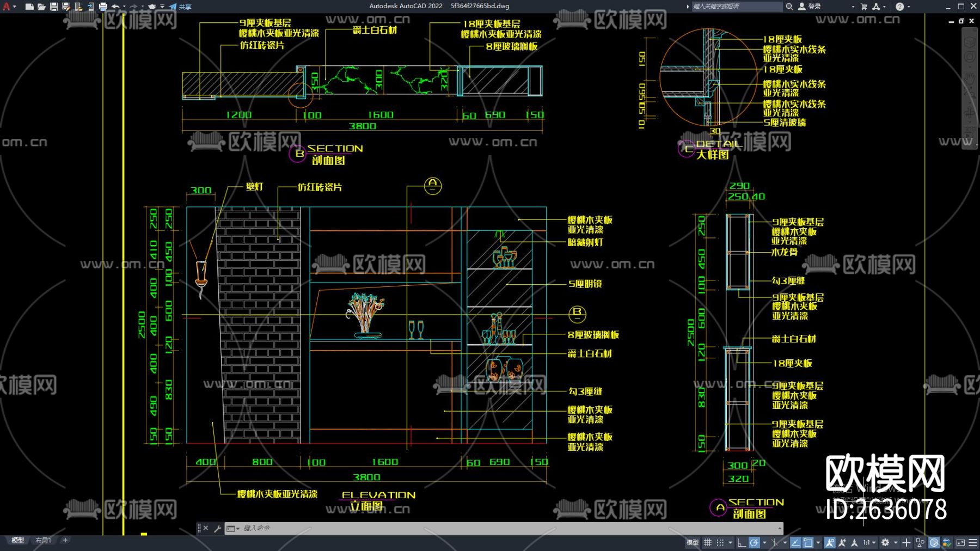Click the Plot printer icon

(102, 7)
